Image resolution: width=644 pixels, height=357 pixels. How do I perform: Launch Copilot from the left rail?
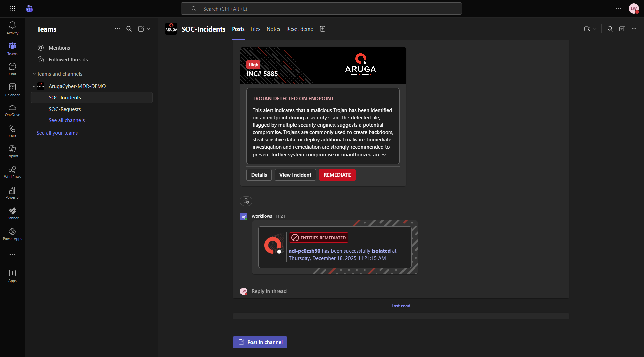point(12,152)
